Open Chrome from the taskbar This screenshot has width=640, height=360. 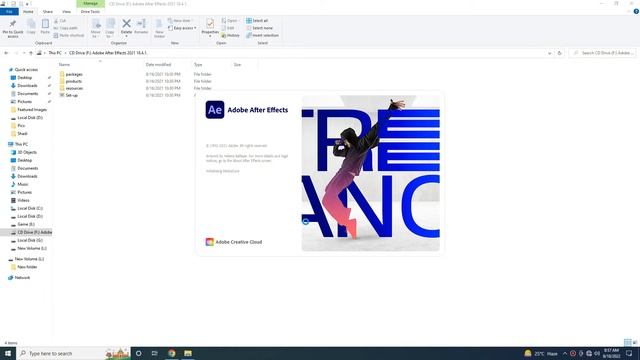pyautogui.click(x=172, y=353)
